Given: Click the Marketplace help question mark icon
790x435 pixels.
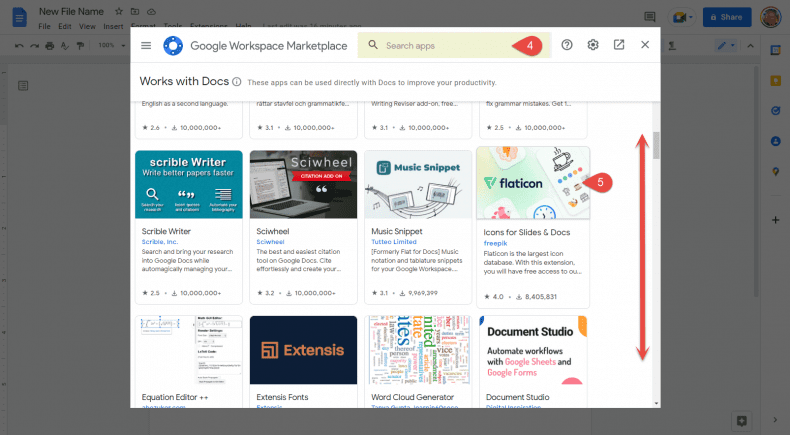Looking at the screenshot, I should (x=567, y=45).
